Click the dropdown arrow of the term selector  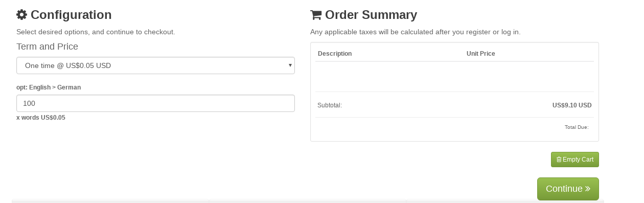point(290,65)
